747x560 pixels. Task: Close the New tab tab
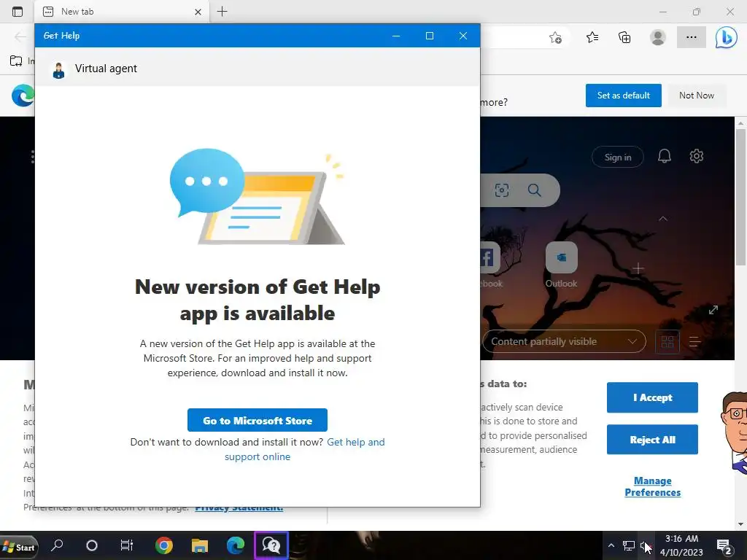click(x=198, y=12)
